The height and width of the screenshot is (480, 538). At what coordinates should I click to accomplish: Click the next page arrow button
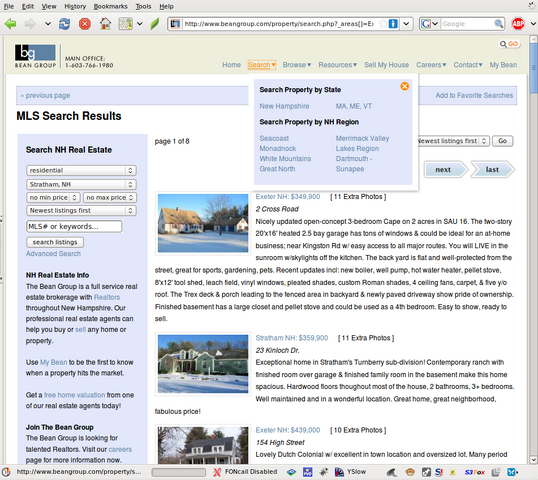[x=446, y=169]
